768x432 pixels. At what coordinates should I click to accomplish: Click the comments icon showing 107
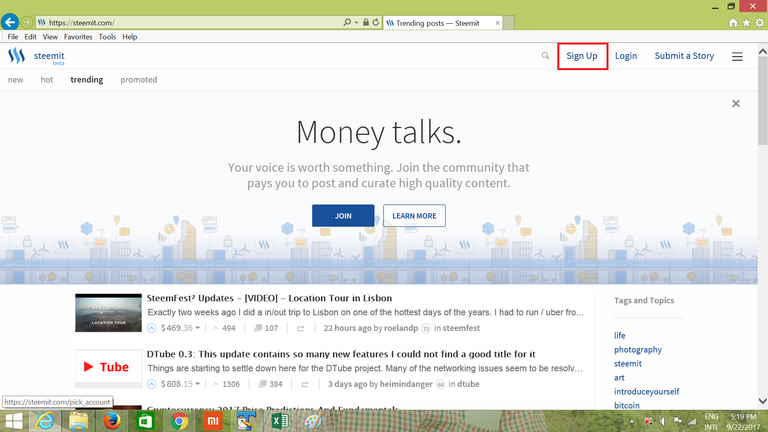click(x=258, y=328)
